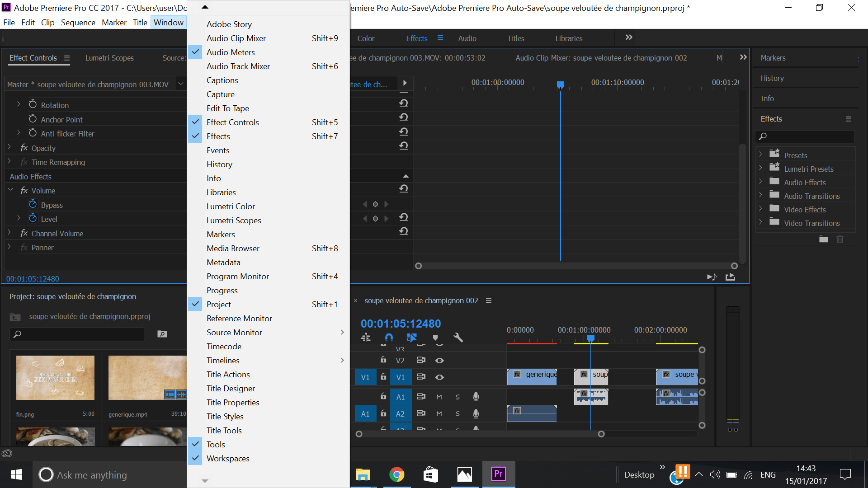Expand the Video Effects folder
868x488 pixels.
[x=761, y=209]
